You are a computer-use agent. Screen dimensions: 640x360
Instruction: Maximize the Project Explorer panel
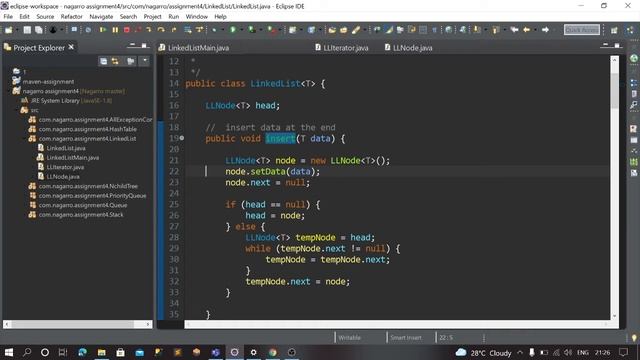point(144,45)
